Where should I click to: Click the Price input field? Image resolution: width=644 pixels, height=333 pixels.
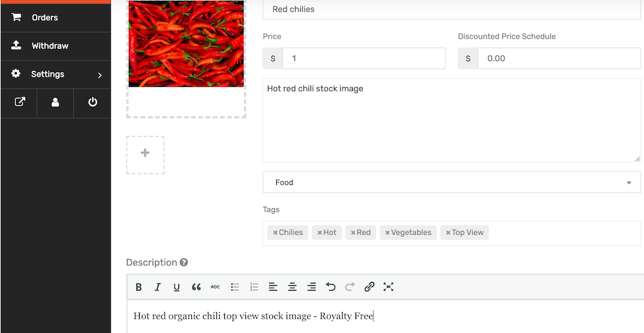point(364,59)
